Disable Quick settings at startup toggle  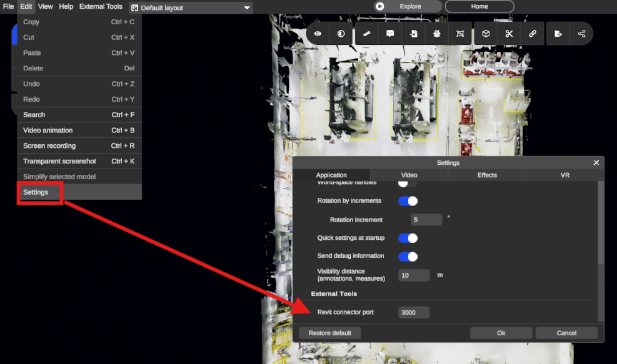408,238
